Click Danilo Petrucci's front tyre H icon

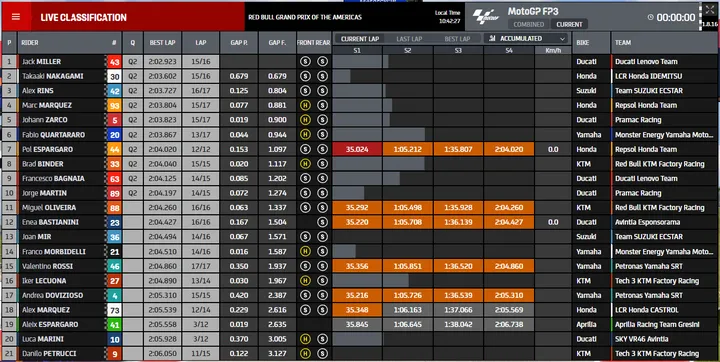(305, 354)
